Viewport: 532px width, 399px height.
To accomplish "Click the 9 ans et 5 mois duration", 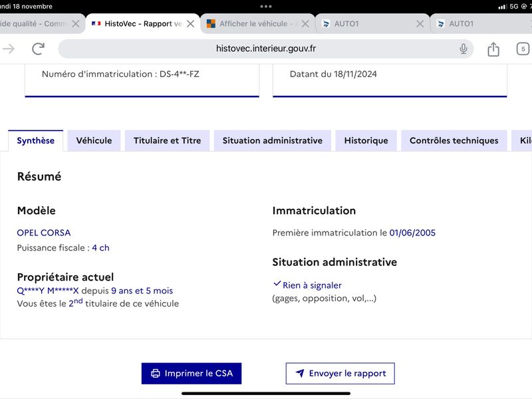I will point(142,291).
